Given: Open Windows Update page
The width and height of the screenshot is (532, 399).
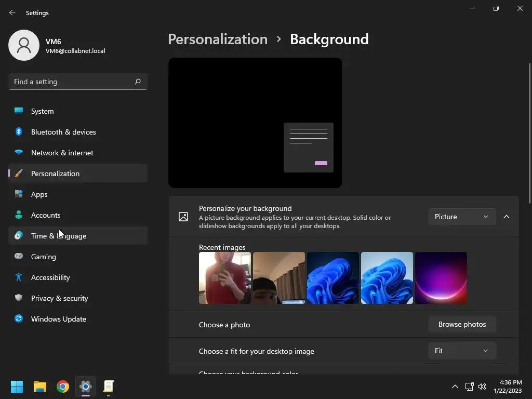Looking at the screenshot, I should point(78,319).
